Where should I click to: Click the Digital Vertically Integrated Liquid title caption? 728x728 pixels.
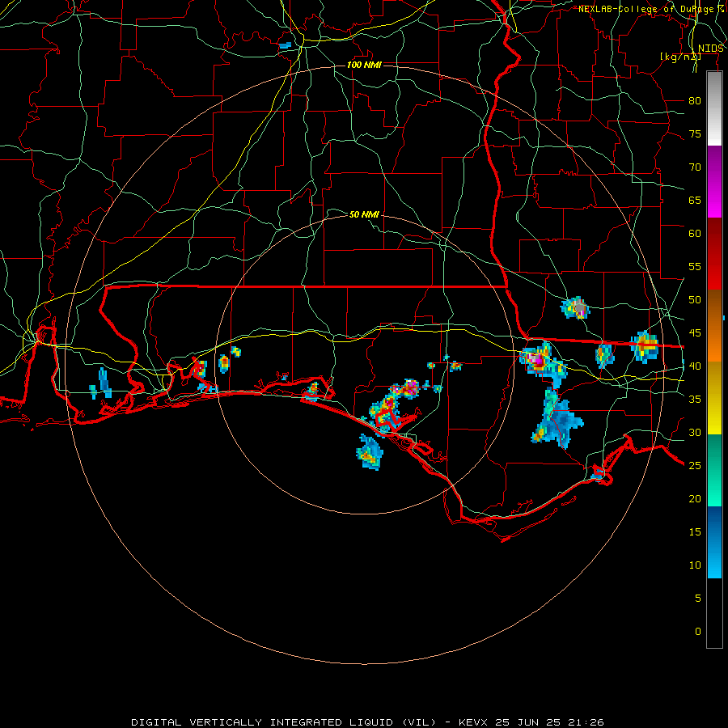click(x=367, y=722)
